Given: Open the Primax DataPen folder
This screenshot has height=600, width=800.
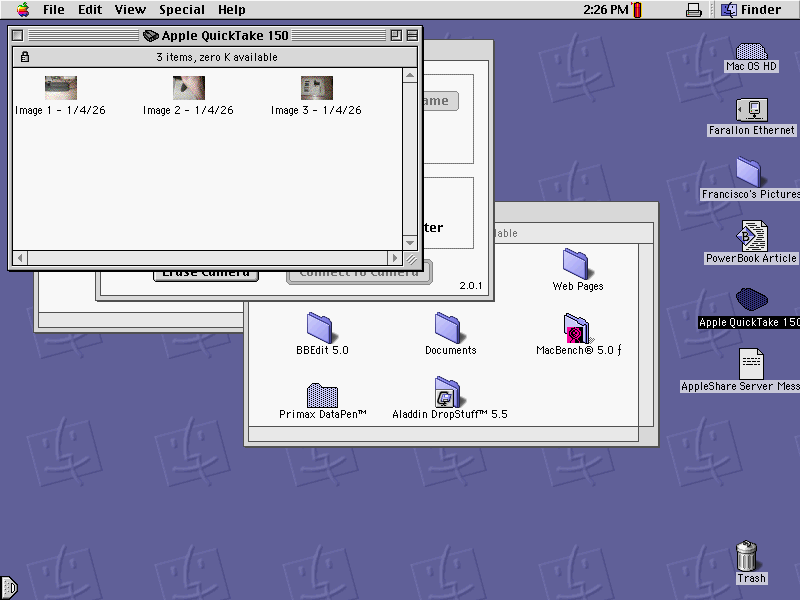Looking at the screenshot, I should coord(321,393).
